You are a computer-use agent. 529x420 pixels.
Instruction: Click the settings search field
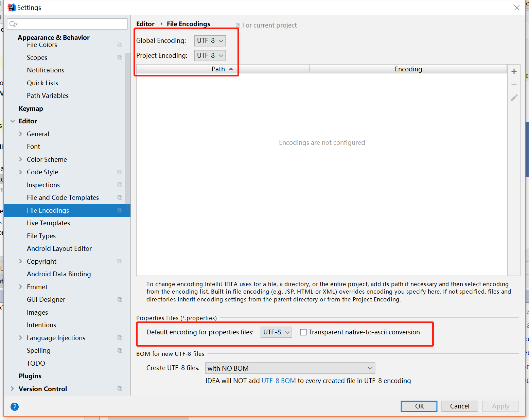(x=67, y=24)
